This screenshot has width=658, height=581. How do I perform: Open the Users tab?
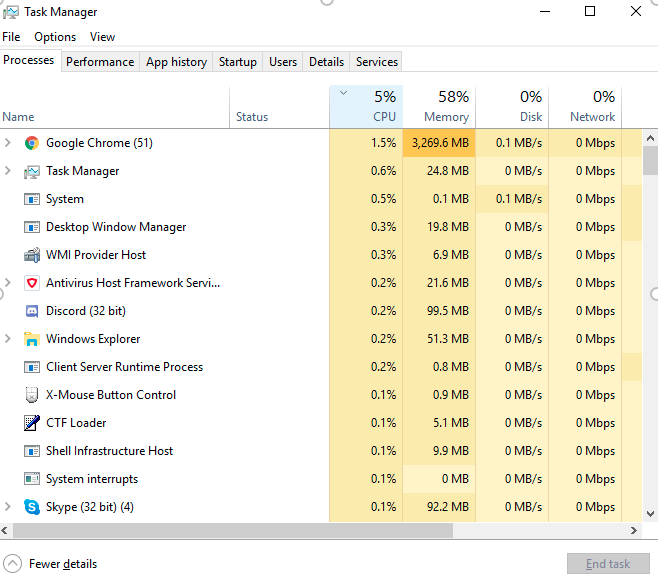[283, 62]
